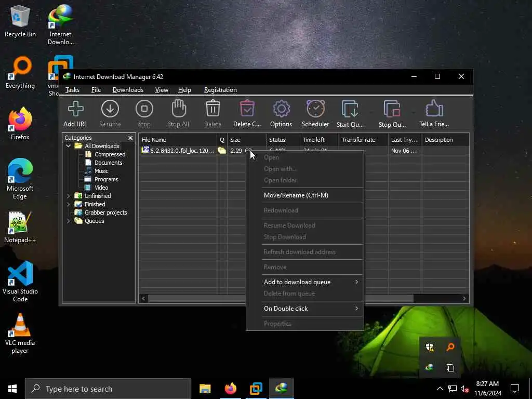This screenshot has height=399, width=532.
Task: Click Tell a Friend thumbs-up icon
Action: tap(434, 109)
